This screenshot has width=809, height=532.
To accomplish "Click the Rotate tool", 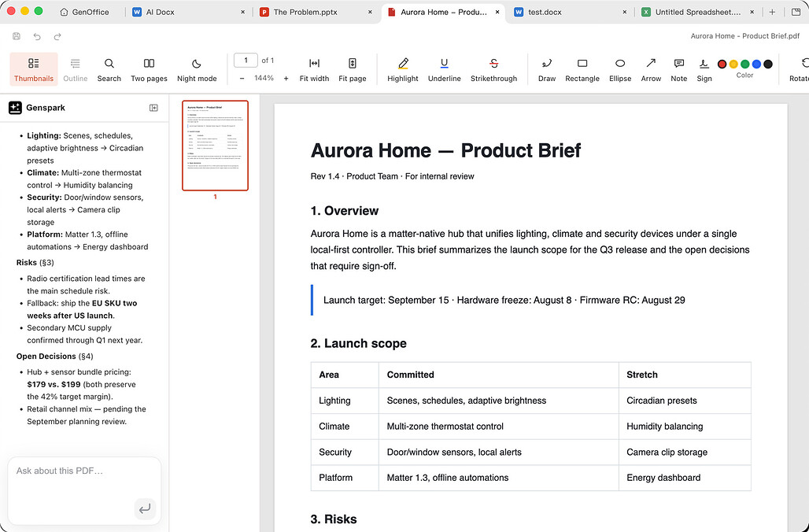I will click(x=799, y=69).
